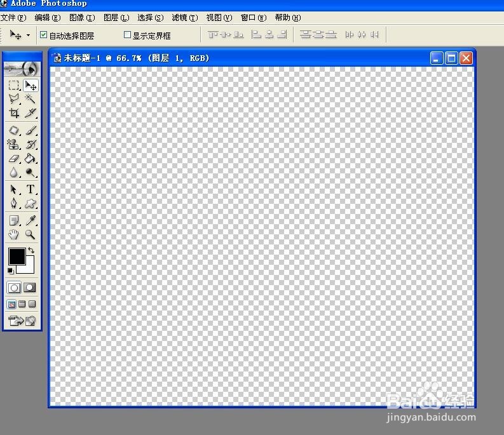Screen dimensions: 504x435
Task: Toggle 自动选择图层 checkbox
Action: [43, 35]
